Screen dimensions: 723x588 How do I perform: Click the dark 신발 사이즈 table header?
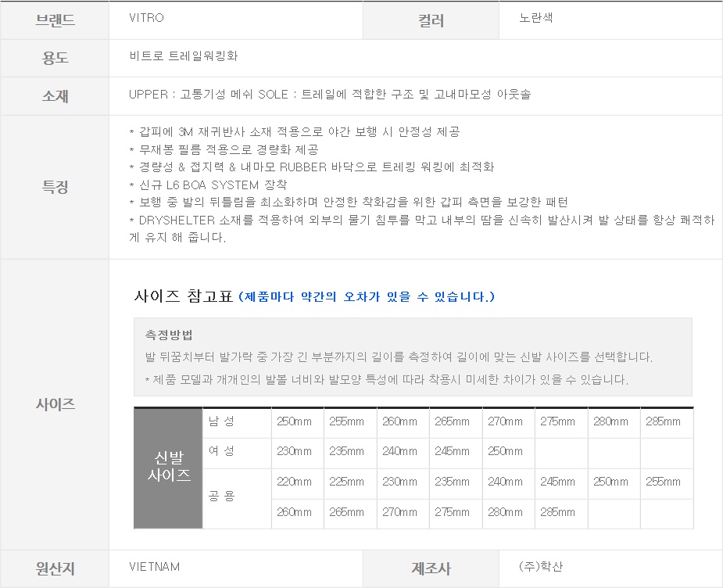168,467
